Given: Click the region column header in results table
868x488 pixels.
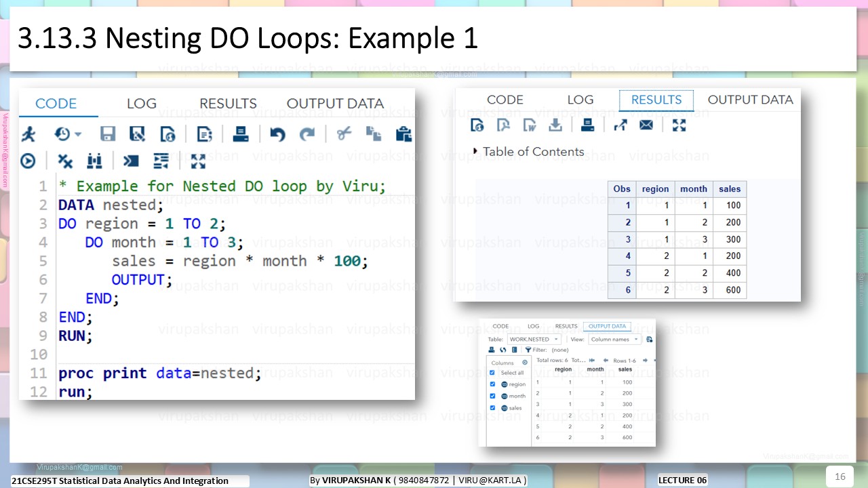Looking at the screenshot, I should [x=656, y=189].
